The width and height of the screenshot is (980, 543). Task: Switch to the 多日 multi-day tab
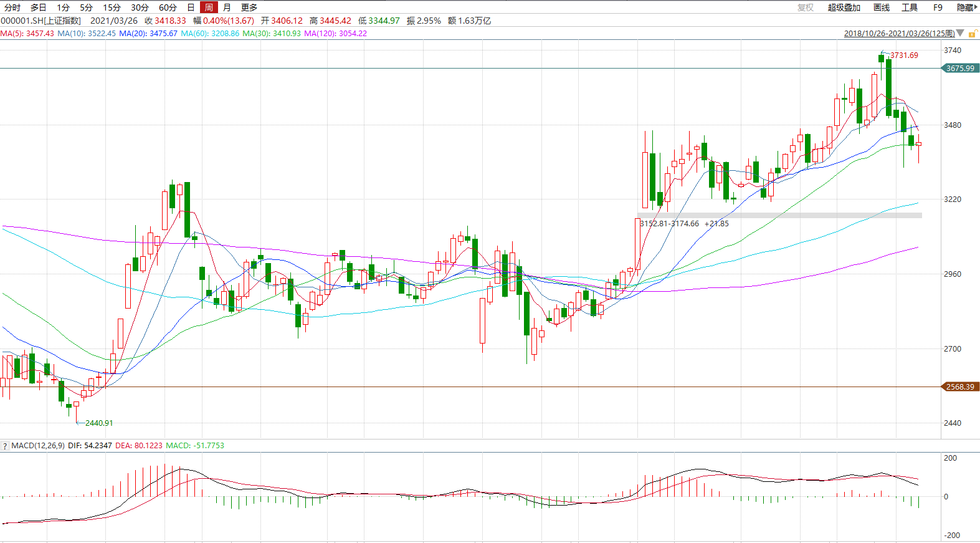click(x=39, y=7)
